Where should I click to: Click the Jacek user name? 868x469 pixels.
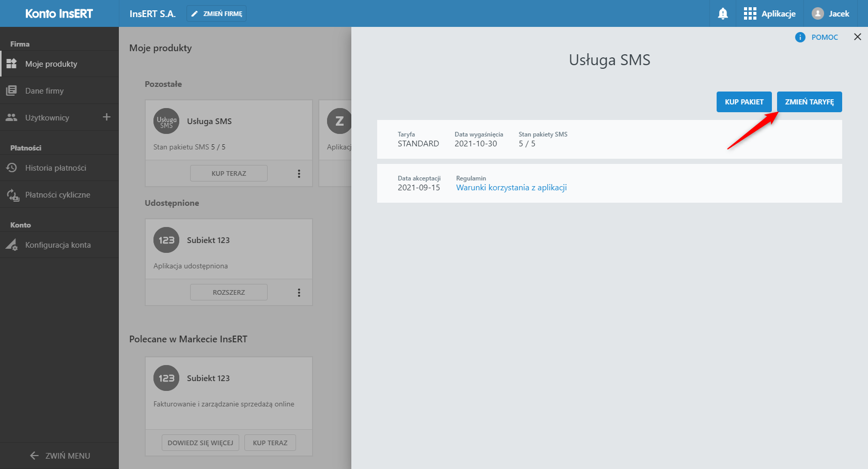click(839, 14)
